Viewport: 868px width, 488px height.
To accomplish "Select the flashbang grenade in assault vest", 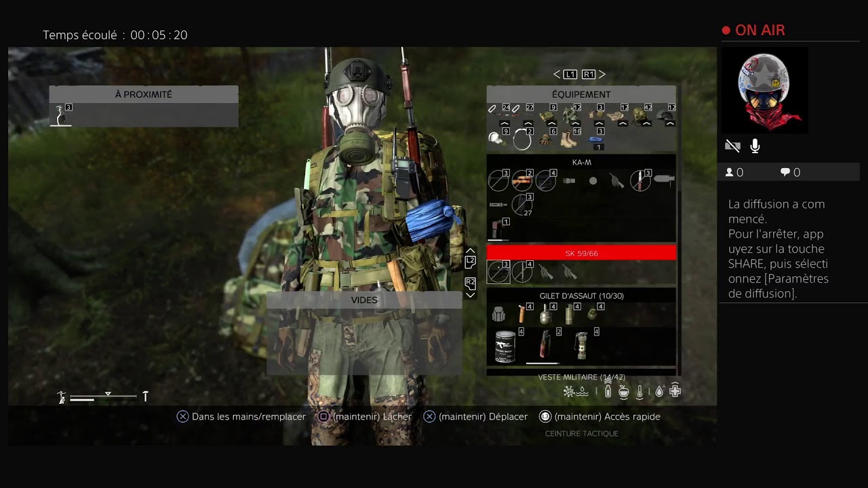I will (x=582, y=346).
